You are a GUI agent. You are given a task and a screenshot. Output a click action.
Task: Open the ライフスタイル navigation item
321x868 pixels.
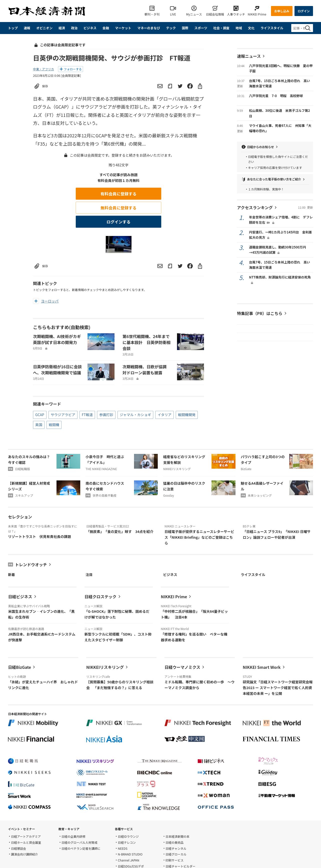coord(272,28)
